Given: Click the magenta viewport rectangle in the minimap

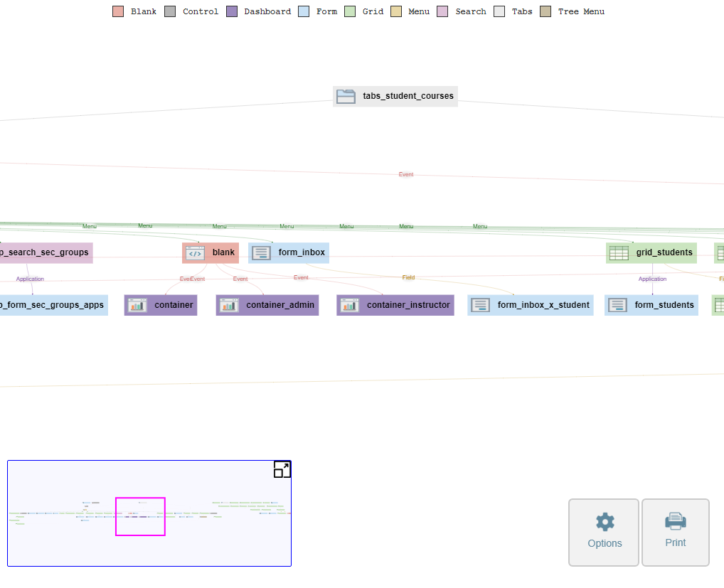Looking at the screenshot, I should [x=140, y=516].
